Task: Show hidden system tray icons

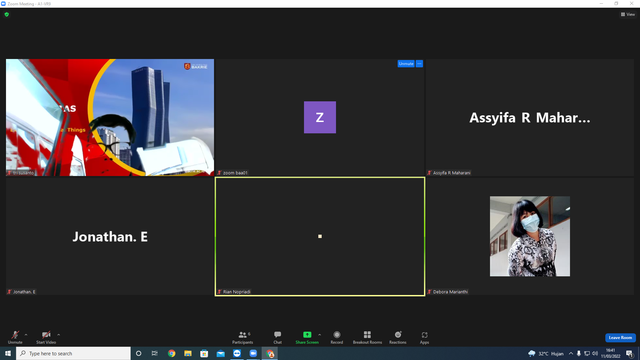Action: click(x=571, y=353)
